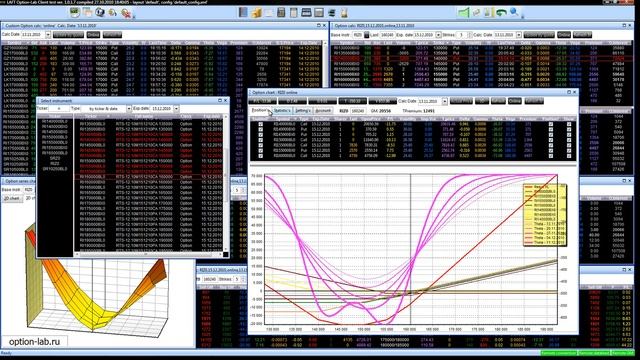Click horizontal scrollbar of Select instrument list
The width and height of the screenshot is (640, 360).
click(x=149, y=254)
